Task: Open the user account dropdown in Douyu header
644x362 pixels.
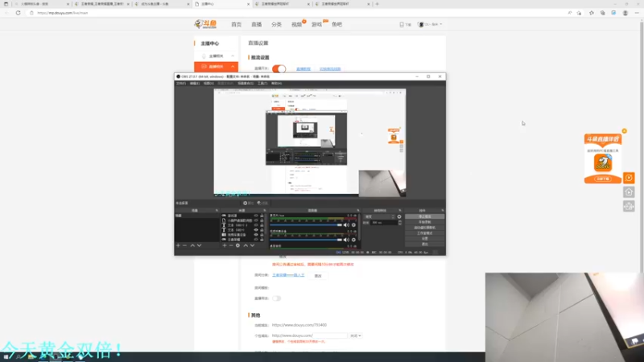Action: 431,24
